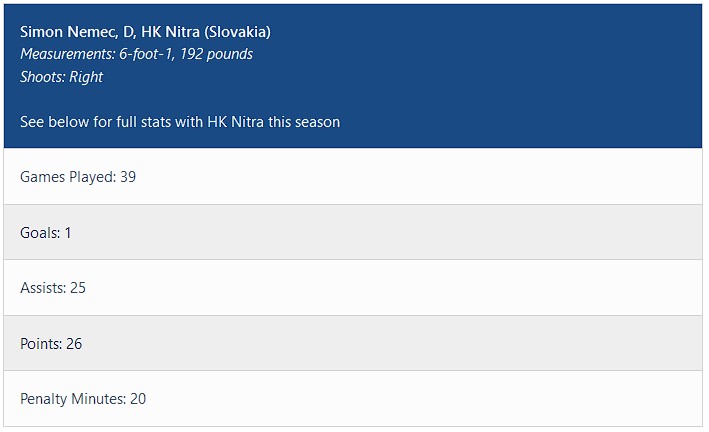Click the Goals value 1

point(68,233)
